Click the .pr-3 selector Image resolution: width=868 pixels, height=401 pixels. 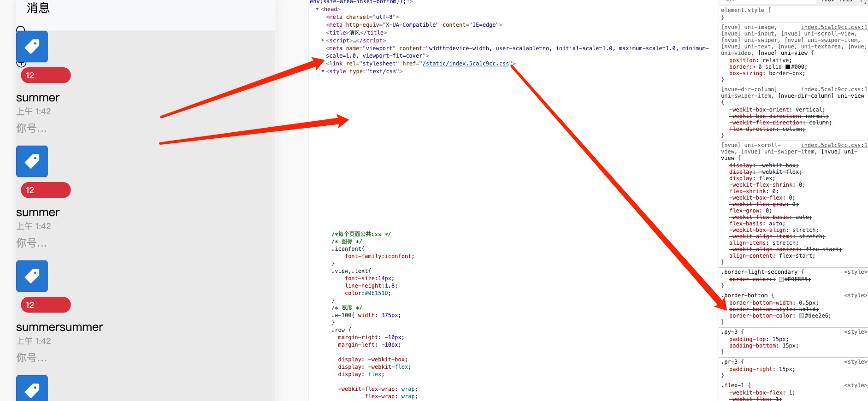[729, 362]
